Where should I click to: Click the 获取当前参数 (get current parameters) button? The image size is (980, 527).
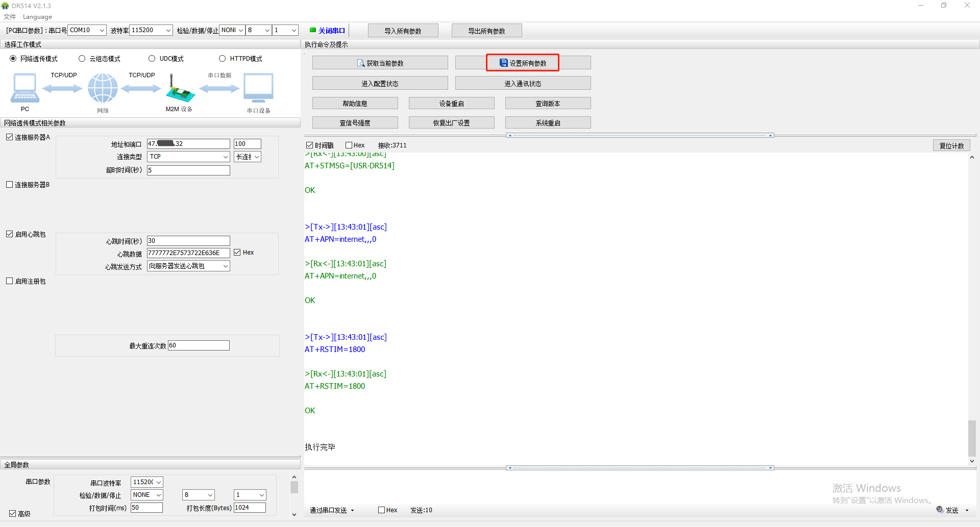(380, 63)
